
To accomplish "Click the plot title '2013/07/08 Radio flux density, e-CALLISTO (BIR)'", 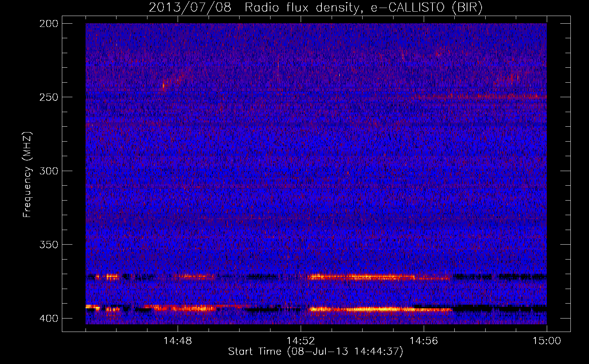I will click(x=315, y=8).
